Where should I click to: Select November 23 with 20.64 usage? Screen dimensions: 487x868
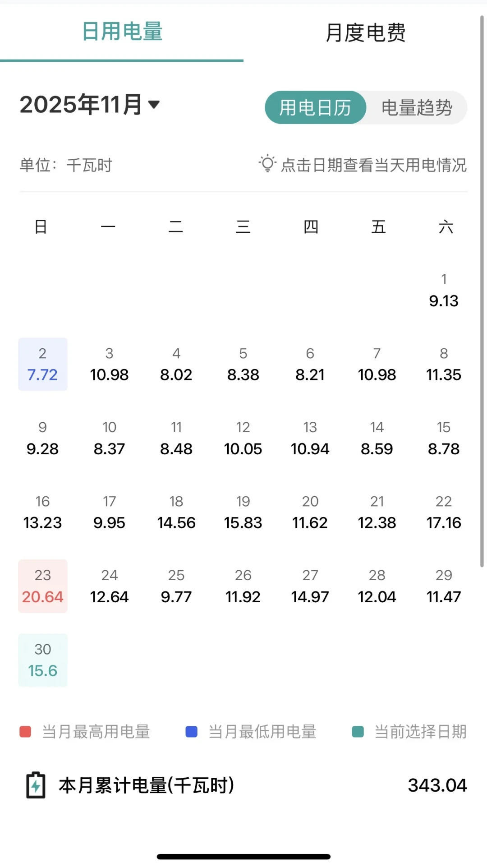coord(43,586)
